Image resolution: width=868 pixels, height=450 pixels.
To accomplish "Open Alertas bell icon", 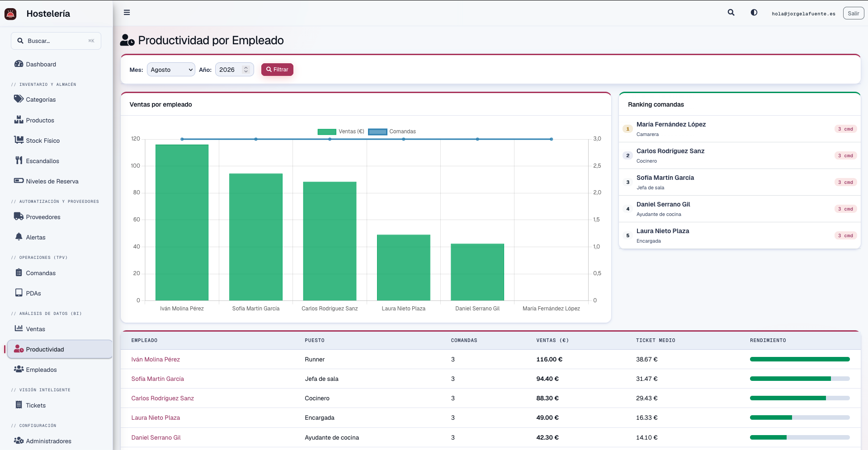I will coord(19,237).
